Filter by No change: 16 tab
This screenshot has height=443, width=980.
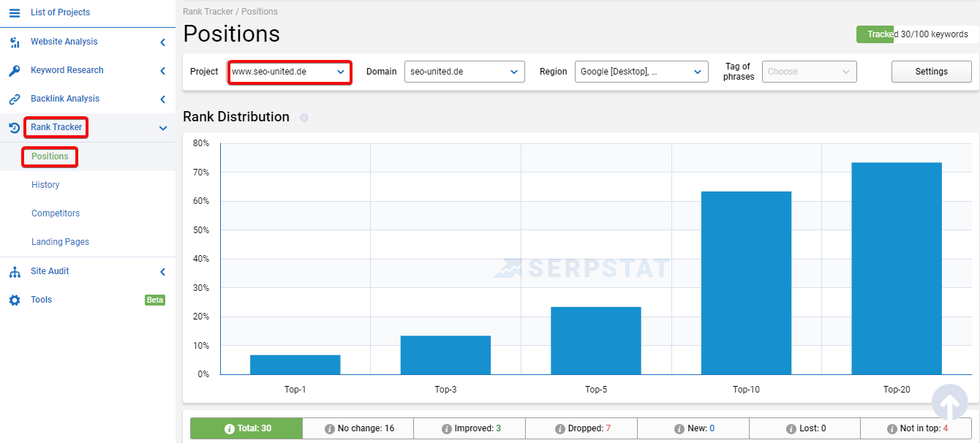tap(358, 428)
